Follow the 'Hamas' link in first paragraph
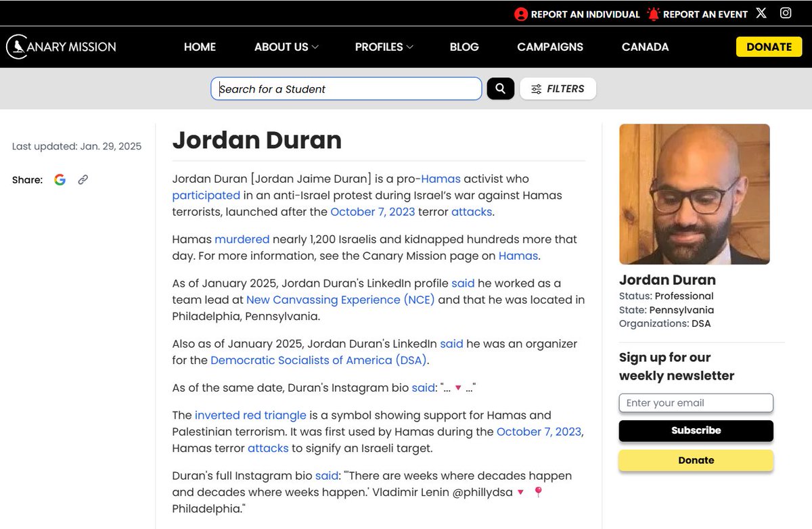The width and height of the screenshot is (812, 529). point(441,179)
